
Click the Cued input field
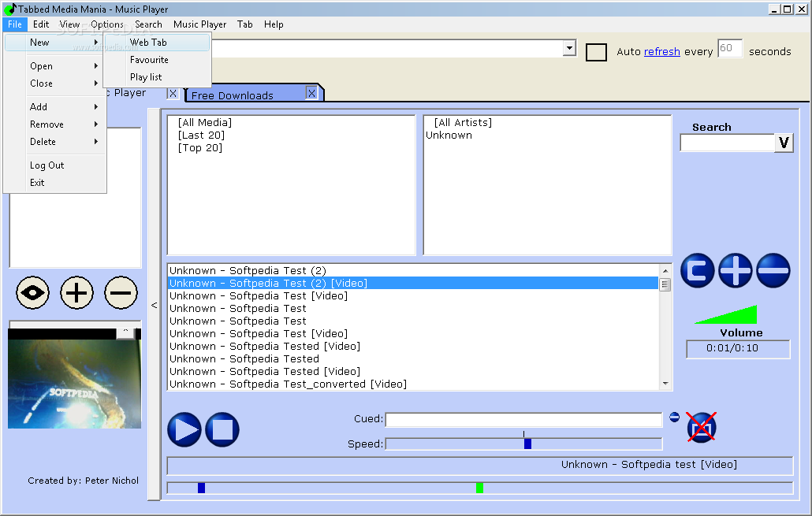pyautogui.click(x=523, y=419)
